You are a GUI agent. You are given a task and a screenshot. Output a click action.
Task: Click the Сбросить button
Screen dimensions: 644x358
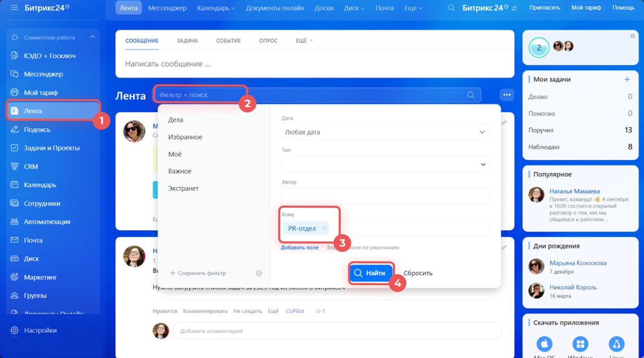[418, 273]
